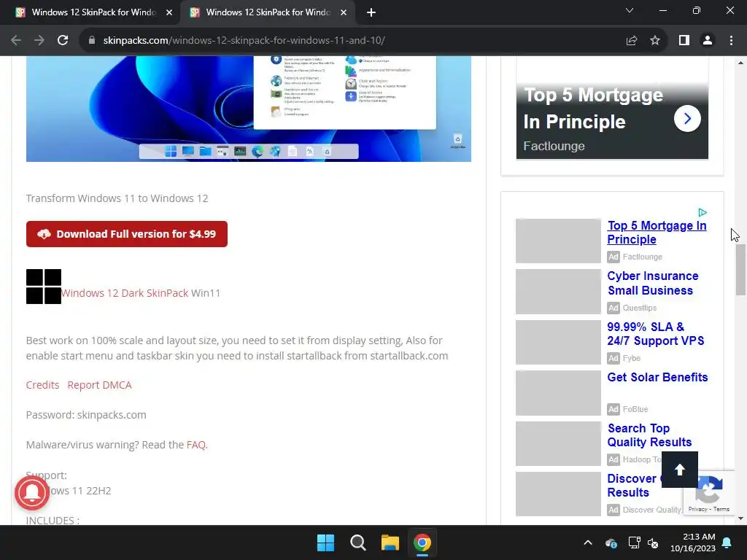Click scrollbar up arrow

740,63
